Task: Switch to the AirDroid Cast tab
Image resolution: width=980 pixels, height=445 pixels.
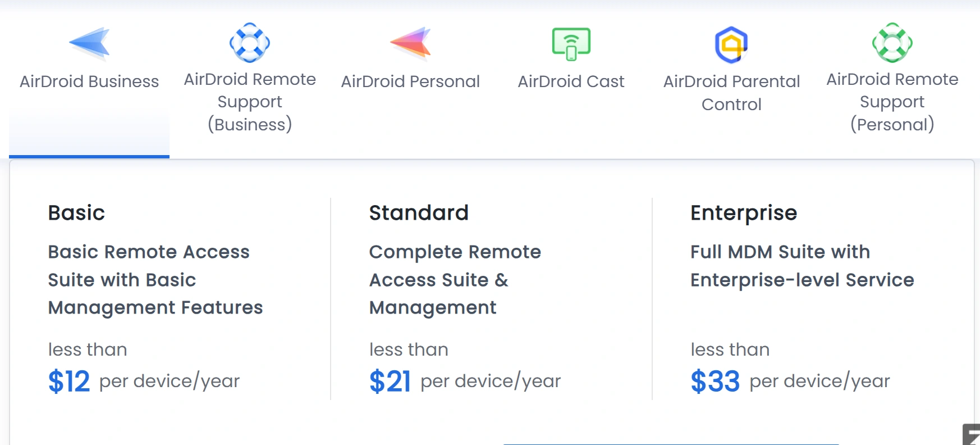Action: click(571, 82)
